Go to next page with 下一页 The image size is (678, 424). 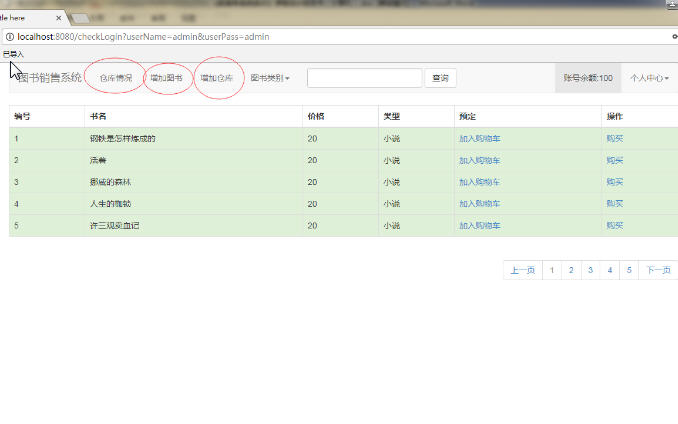coord(658,270)
